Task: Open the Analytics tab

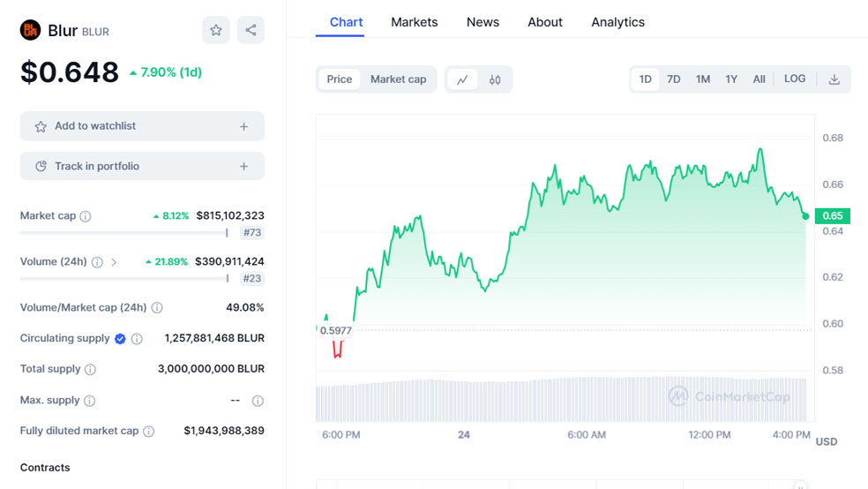Action: pyautogui.click(x=617, y=22)
